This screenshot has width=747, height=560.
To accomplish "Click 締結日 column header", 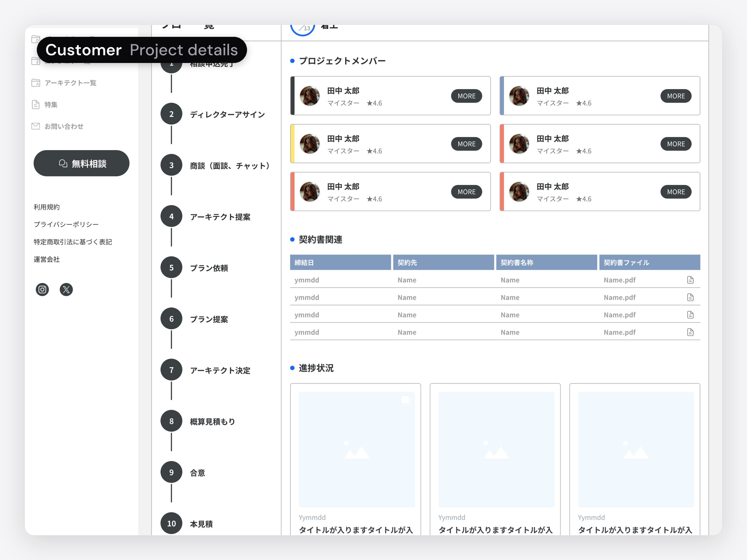I will (340, 262).
